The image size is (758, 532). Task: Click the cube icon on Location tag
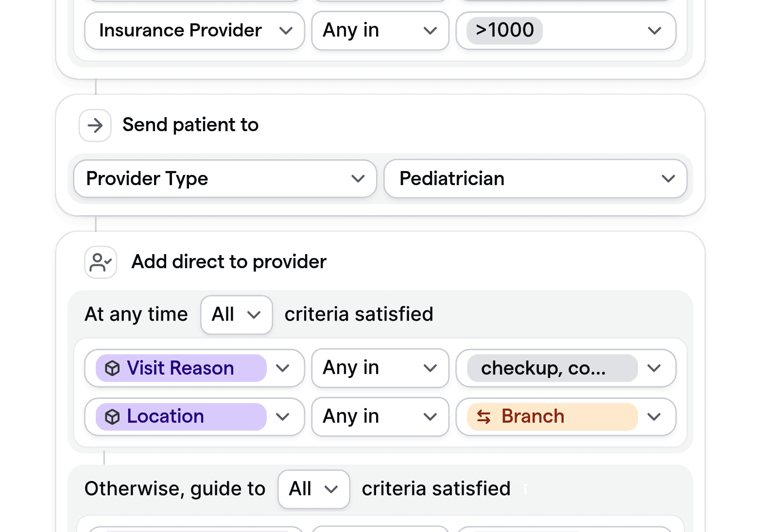(112, 416)
